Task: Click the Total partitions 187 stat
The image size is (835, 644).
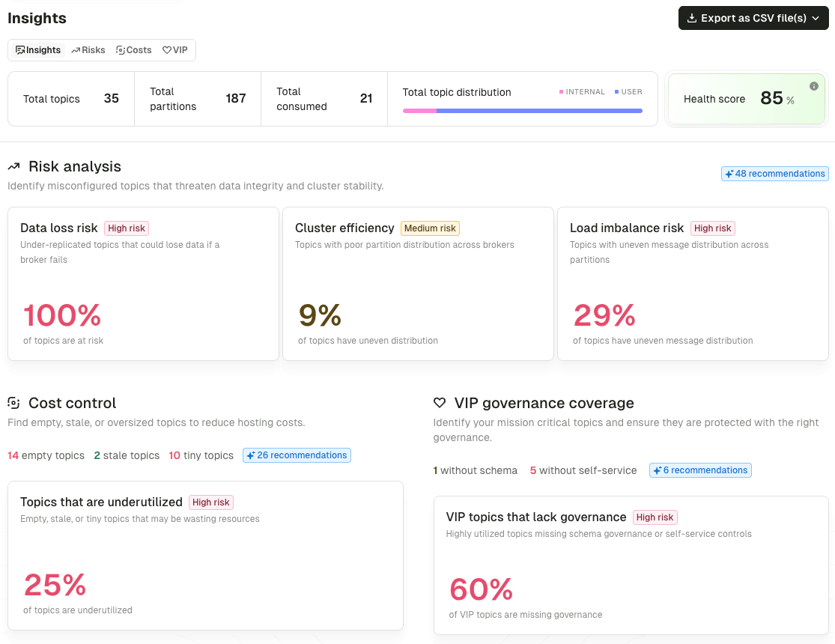Action: (198, 99)
